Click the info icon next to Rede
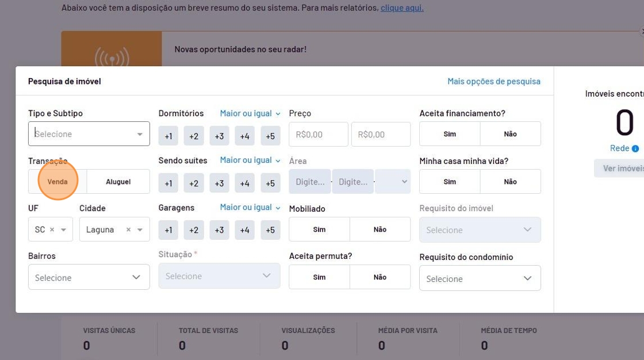Image resolution: width=644 pixels, height=360 pixels. pos(635,148)
